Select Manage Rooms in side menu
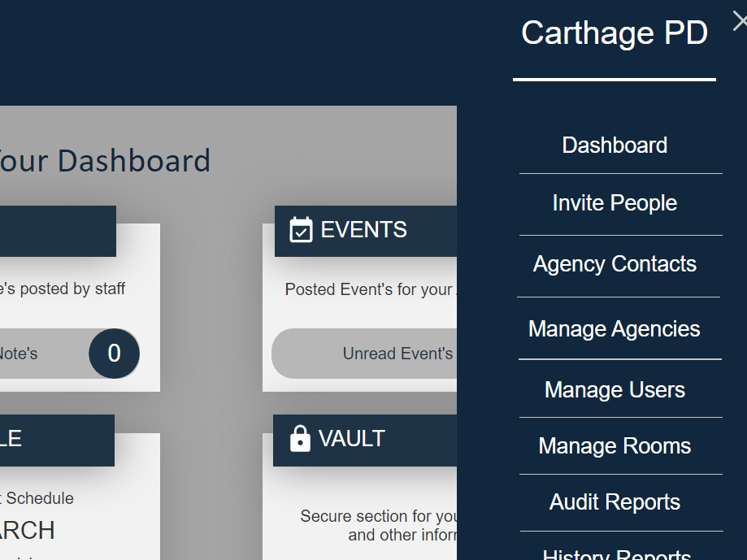The image size is (747, 560). pyautogui.click(x=615, y=446)
